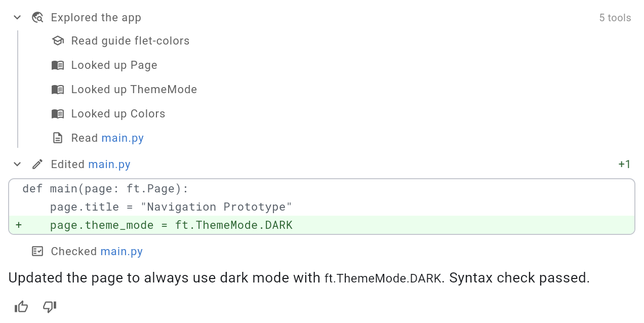The width and height of the screenshot is (644, 323).
Task: Give a thumbs up to the response
Action: [x=21, y=307]
